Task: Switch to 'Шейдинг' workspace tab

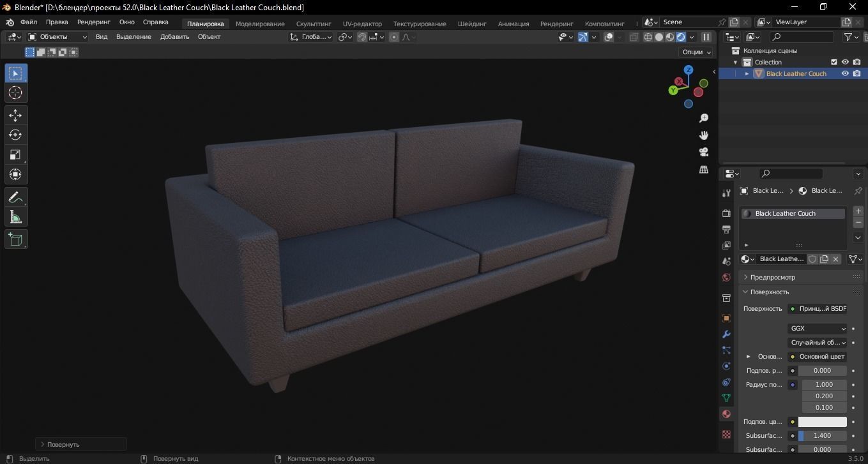Action: (x=472, y=24)
